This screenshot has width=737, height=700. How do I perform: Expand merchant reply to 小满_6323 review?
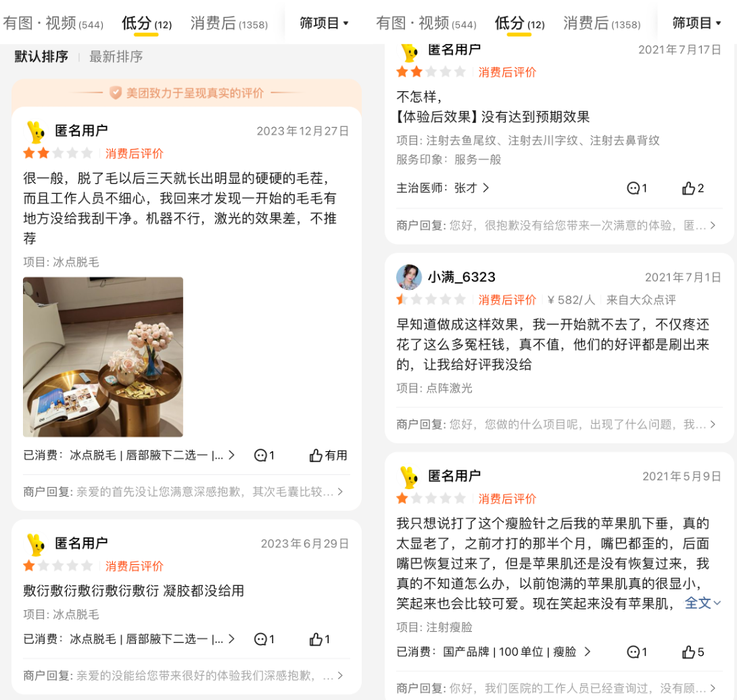coord(556,424)
